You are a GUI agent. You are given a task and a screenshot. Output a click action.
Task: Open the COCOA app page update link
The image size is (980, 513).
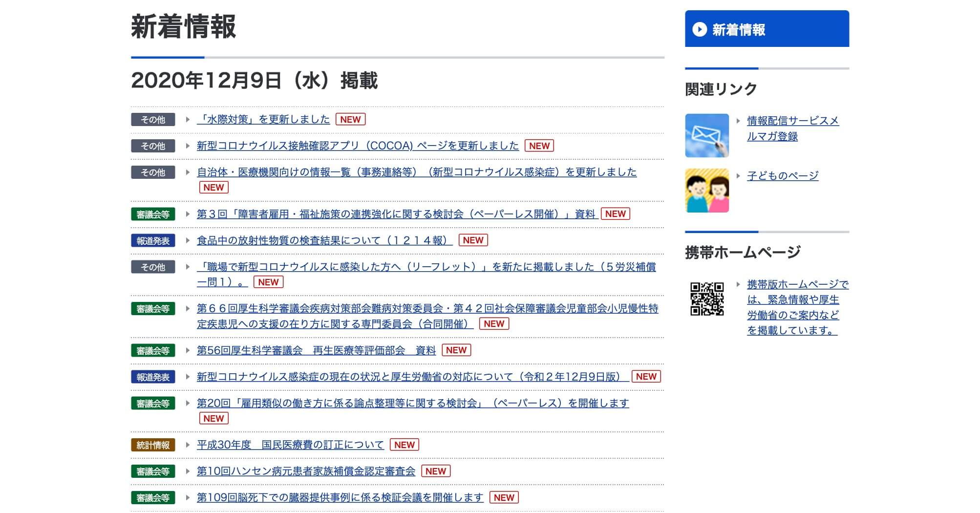coord(358,146)
